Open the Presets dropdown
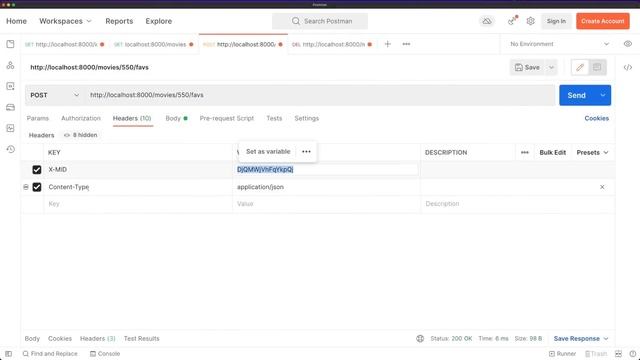This screenshot has width=640, height=360. tap(592, 153)
